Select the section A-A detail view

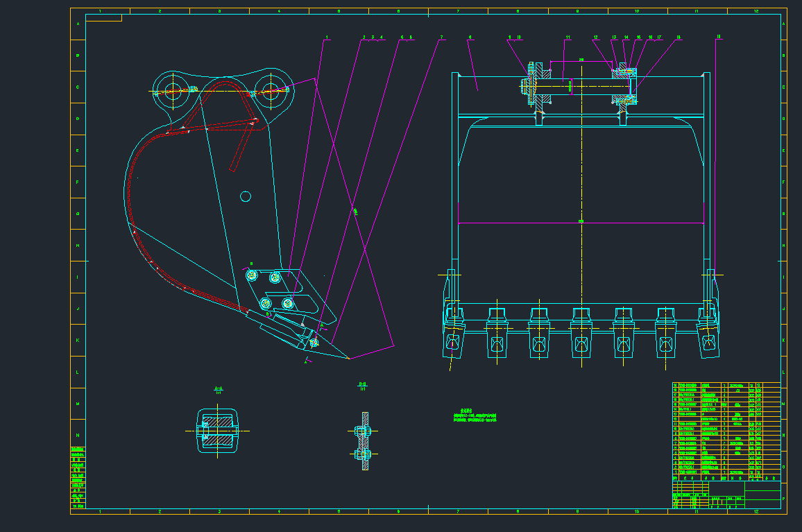(x=219, y=431)
